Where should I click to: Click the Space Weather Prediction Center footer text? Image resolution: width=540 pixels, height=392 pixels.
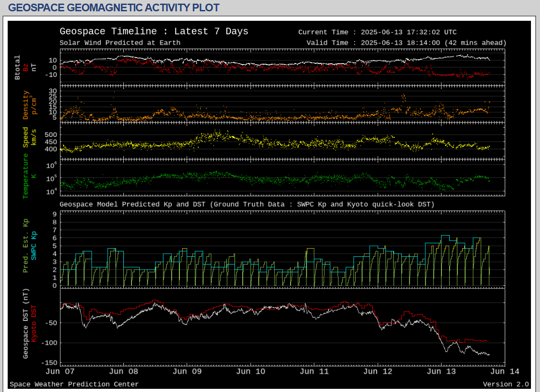74,384
